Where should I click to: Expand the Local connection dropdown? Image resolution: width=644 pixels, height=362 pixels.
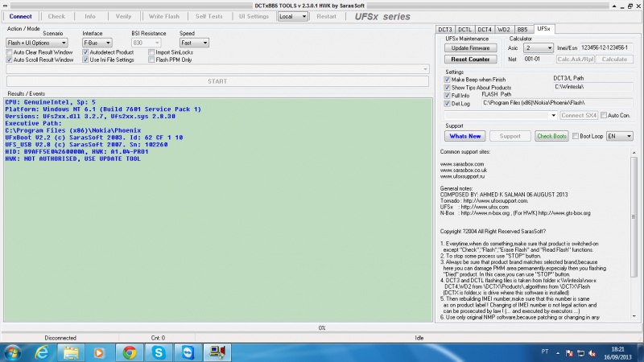click(292, 16)
